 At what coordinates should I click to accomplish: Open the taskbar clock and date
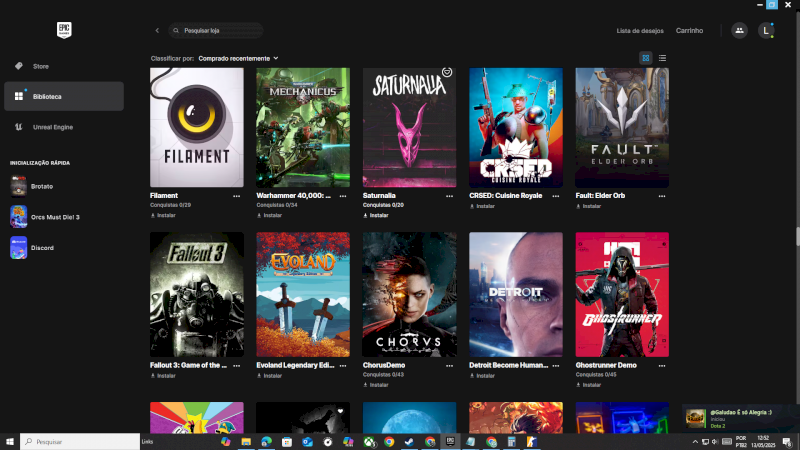(763, 442)
